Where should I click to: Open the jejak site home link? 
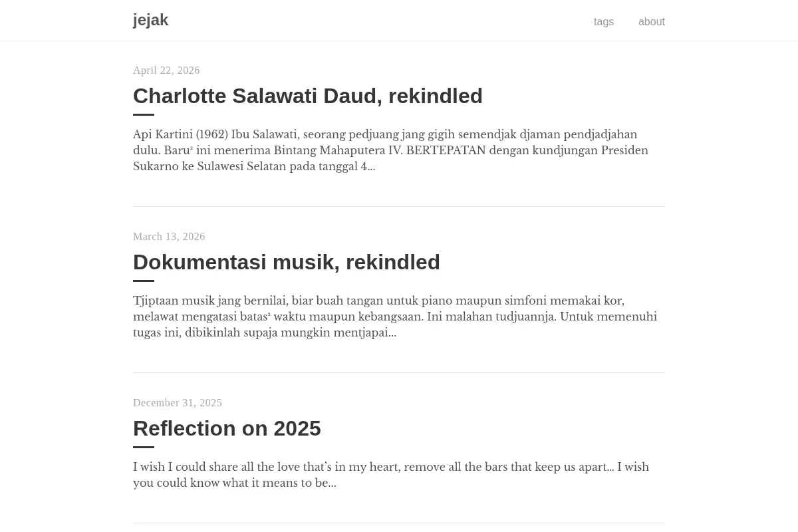[150, 20]
